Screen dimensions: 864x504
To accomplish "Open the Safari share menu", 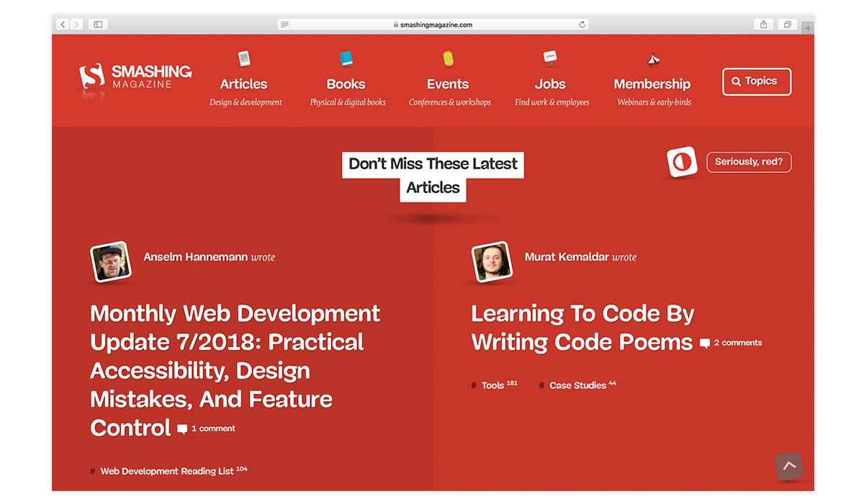I will (x=764, y=24).
